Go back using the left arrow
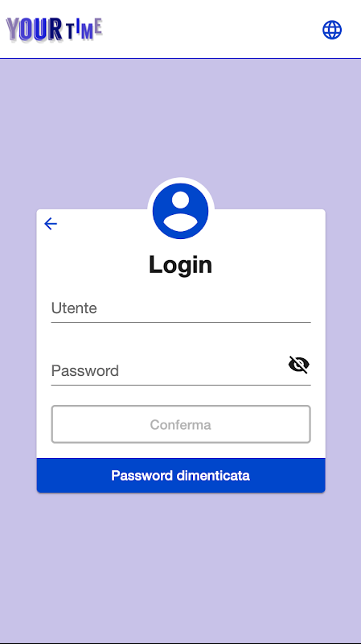Viewport: 361px width, 644px height. [51, 224]
